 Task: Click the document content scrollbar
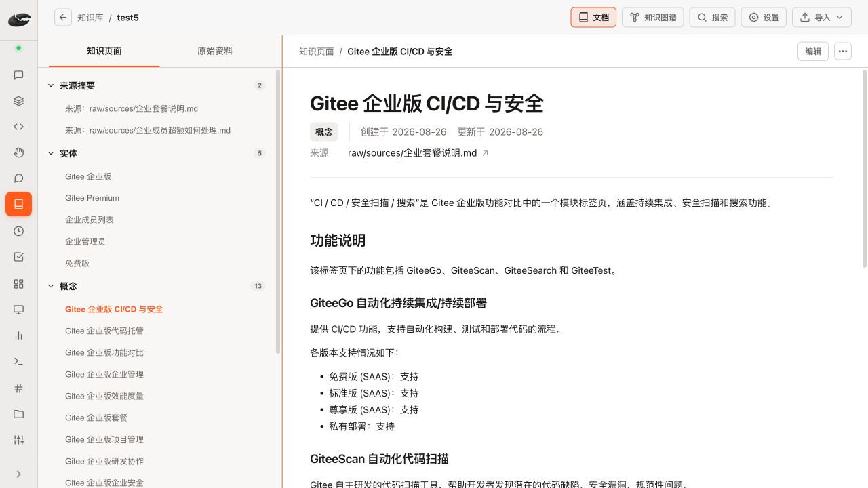[864, 169]
